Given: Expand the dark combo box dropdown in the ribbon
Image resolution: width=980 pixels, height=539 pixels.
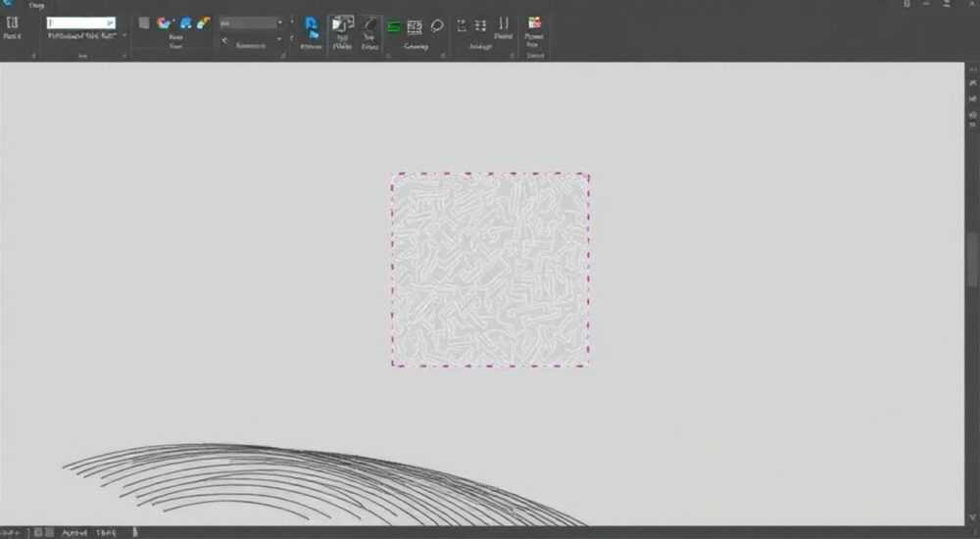Looking at the screenshot, I should point(280,24).
